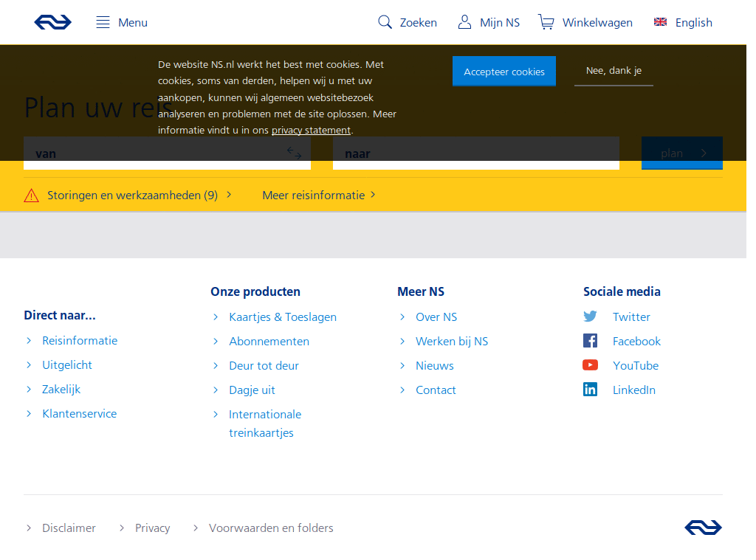The image size is (756, 560).
Task: Swap van and naar with arrows icon
Action: (294, 153)
